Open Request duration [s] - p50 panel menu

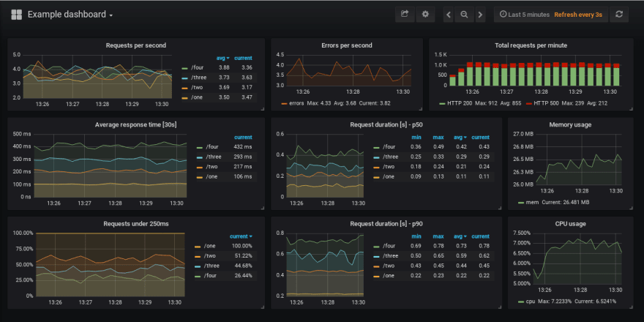(386, 124)
